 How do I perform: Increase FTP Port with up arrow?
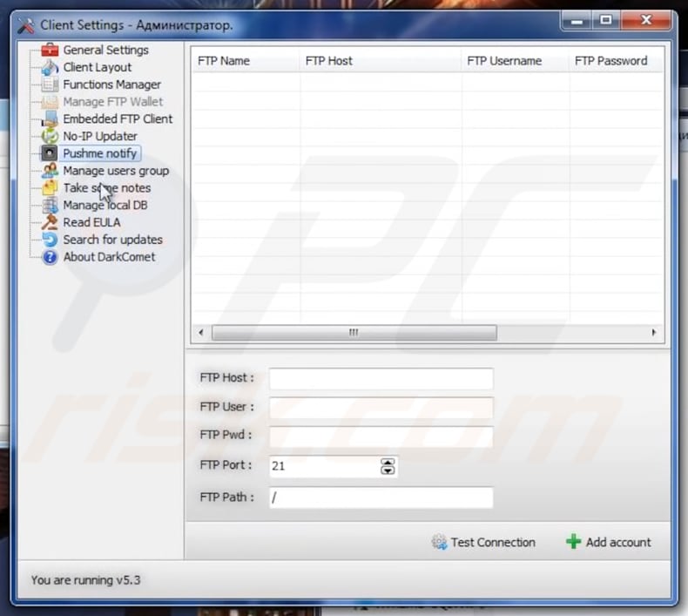pos(388,462)
